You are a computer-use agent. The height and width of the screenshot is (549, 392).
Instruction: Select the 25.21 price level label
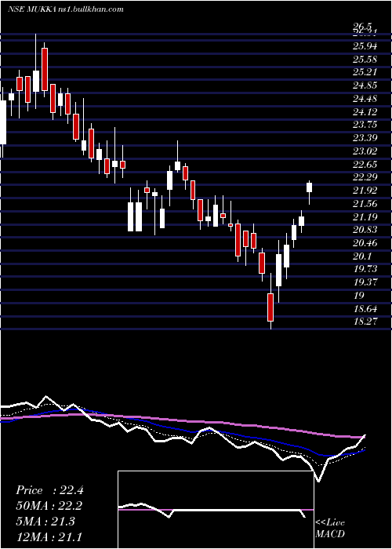pos(365,72)
